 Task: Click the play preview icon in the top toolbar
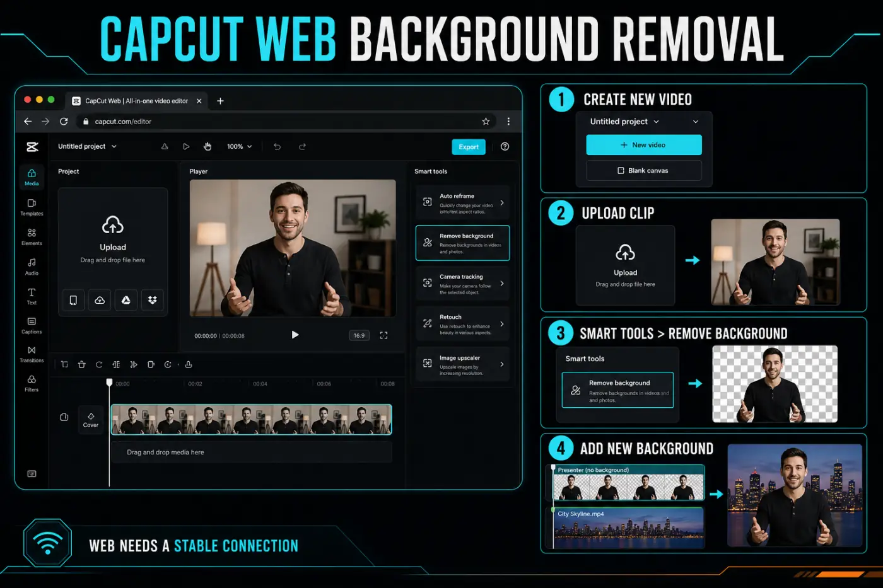[186, 146]
